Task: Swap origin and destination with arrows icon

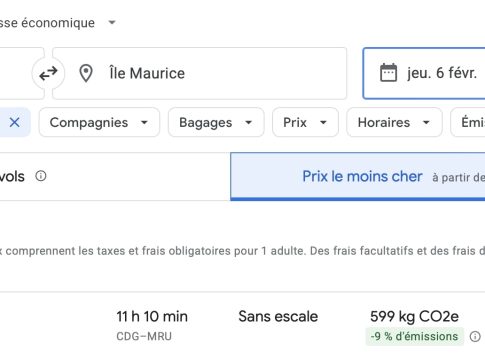Action: [48, 73]
